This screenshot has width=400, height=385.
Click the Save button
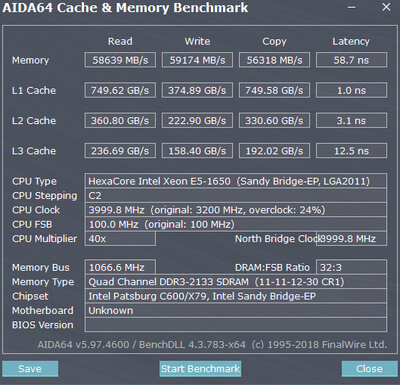[30, 369]
